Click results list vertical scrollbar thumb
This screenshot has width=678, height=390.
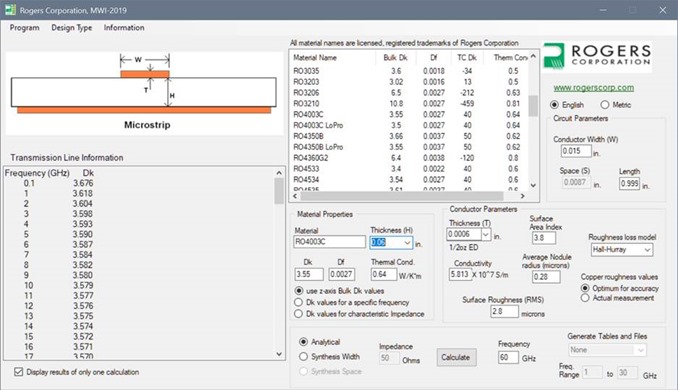(279, 191)
